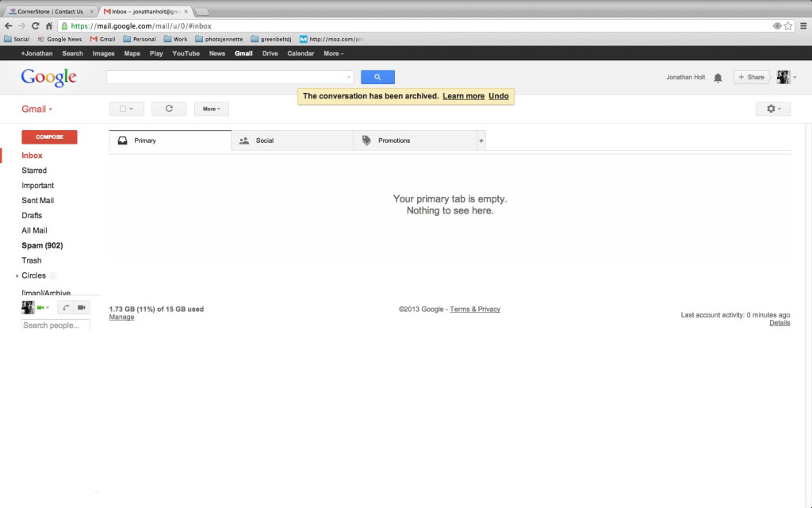Open the Chrome menu icon
The image size is (812, 508).
click(x=803, y=26)
